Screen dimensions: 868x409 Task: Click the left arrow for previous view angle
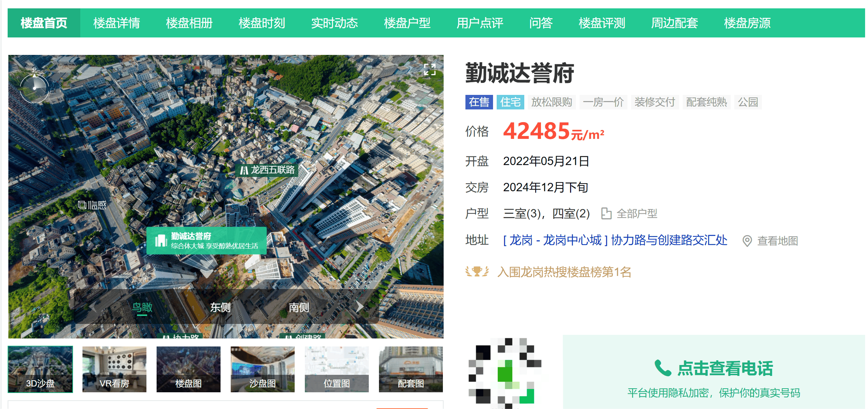94,306
